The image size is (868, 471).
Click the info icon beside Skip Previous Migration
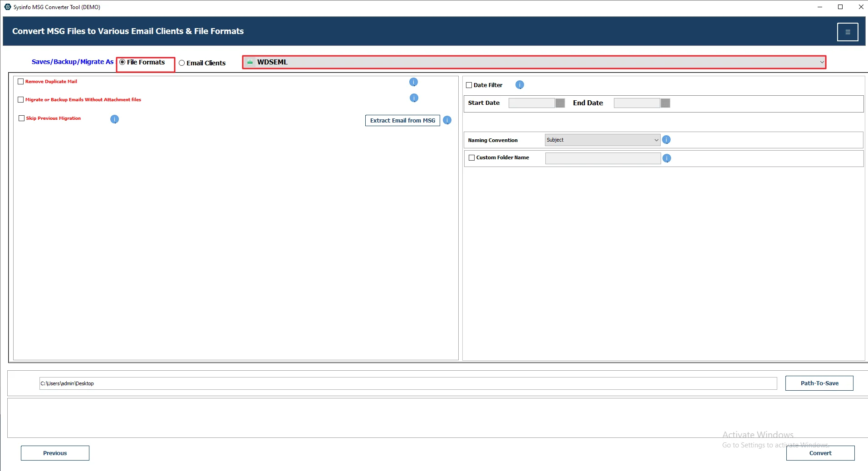click(114, 119)
